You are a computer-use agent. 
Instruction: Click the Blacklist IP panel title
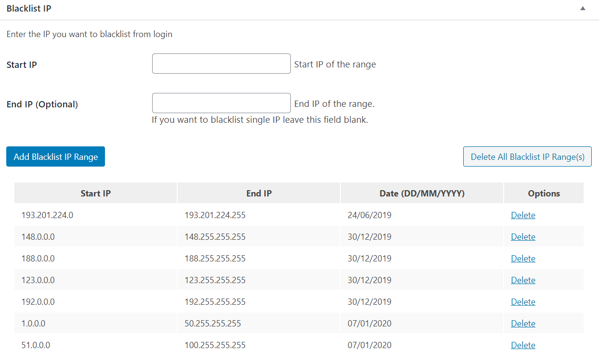29,9
